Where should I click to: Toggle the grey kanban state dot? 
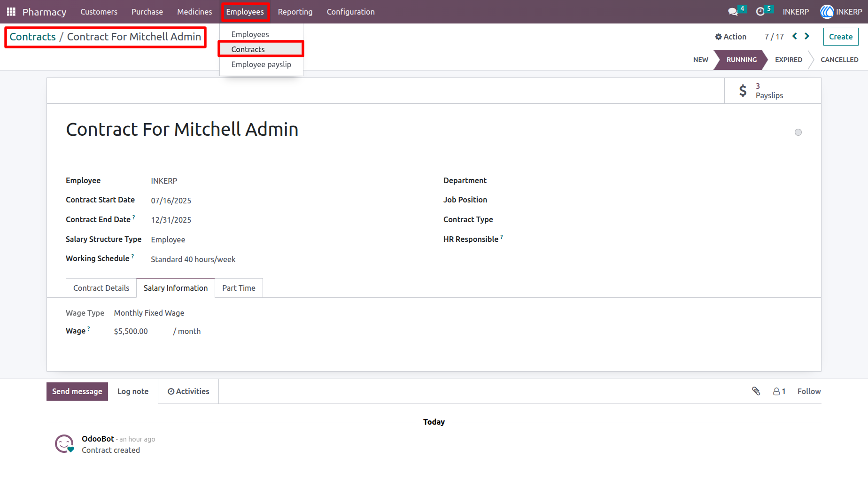pyautogui.click(x=798, y=132)
